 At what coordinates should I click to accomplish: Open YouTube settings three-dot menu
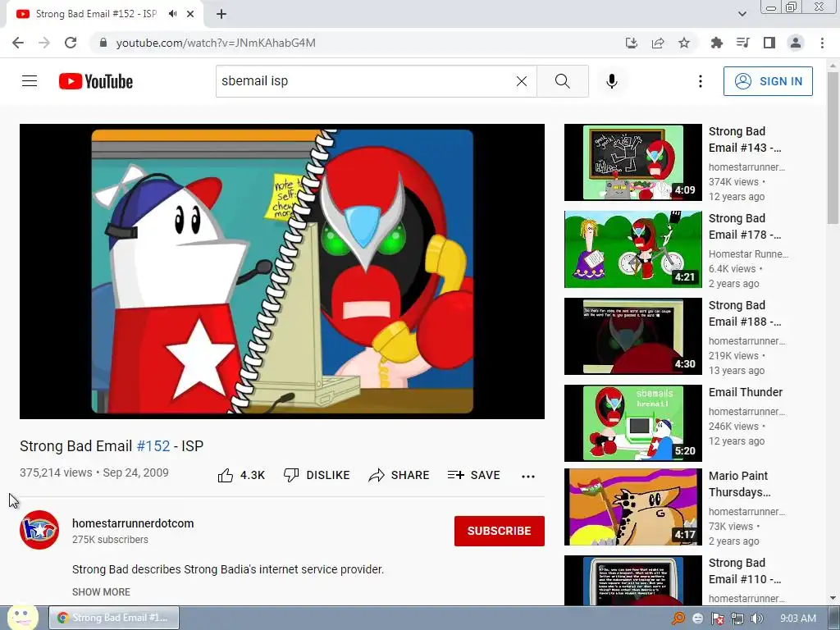point(701,81)
